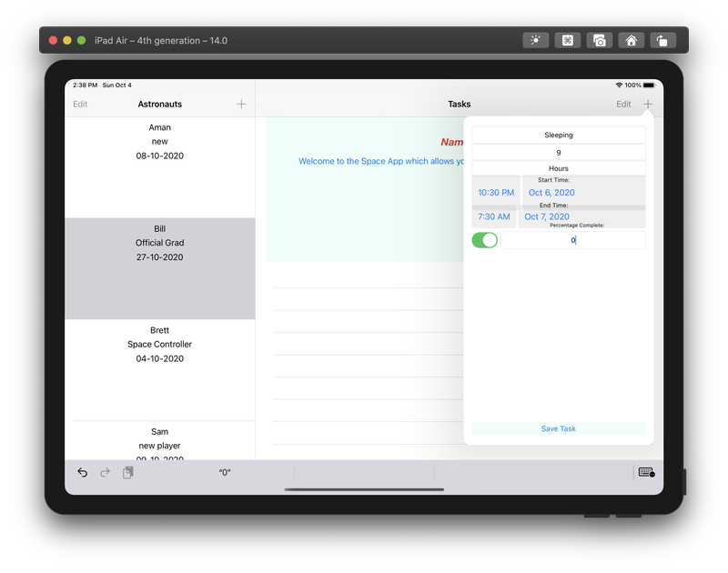The width and height of the screenshot is (728, 573).
Task: Tap the Percentage Complete input field
Action: pyautogui.click(x=573, y=239)
